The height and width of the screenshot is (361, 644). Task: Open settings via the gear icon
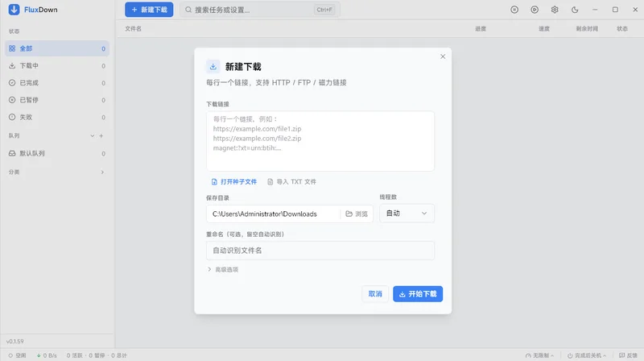pos(555,10)
